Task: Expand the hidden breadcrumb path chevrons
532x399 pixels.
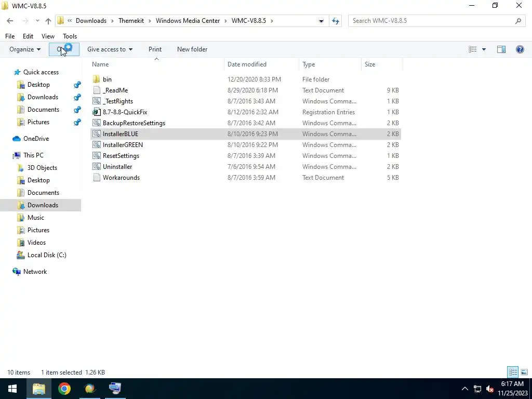Action: 70,21
